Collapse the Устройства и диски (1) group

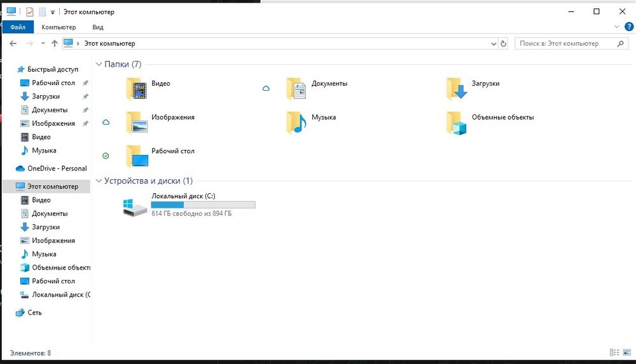[99, 181]
